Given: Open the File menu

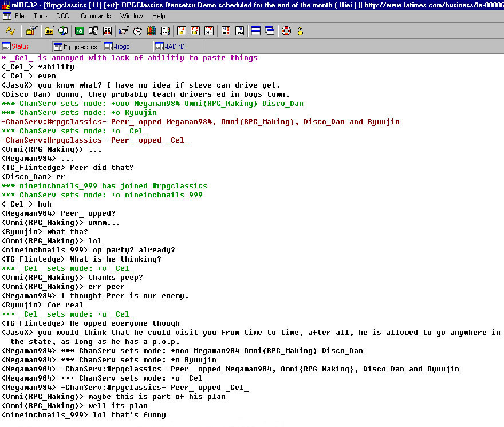Looking at the screenshot, I should coord(19,16).
